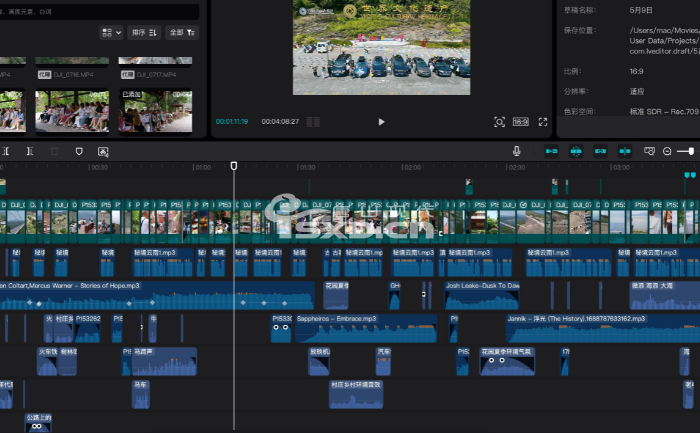Play the preview video
The height and width of the screenshot is (433, 700).
click(x=381, y=122)
